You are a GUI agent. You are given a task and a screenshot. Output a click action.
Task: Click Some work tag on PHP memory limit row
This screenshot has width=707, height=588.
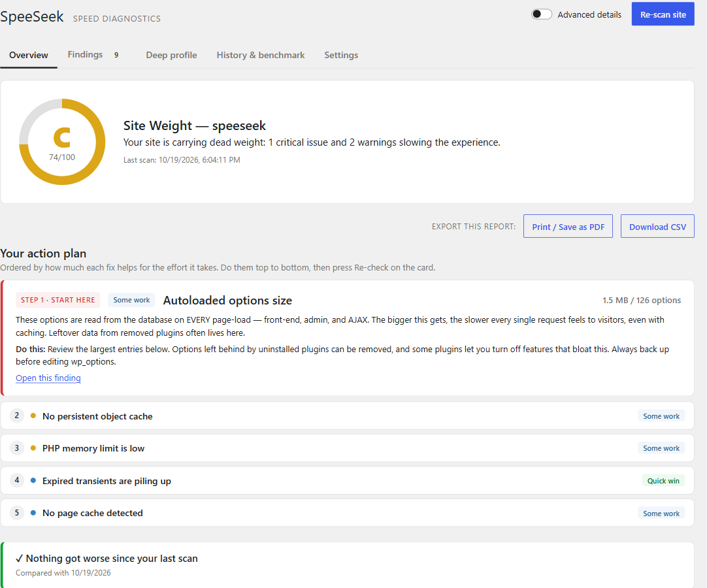pos(661,448)
